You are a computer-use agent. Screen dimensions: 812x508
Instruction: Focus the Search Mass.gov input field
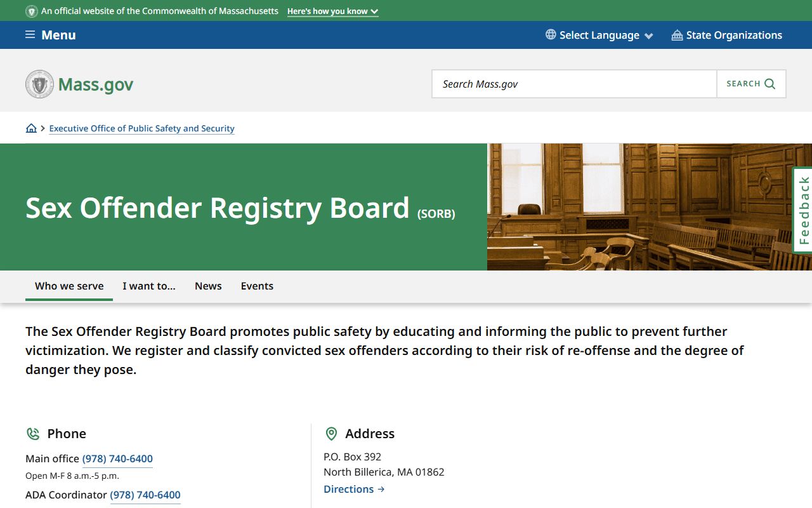coord(574,84)
